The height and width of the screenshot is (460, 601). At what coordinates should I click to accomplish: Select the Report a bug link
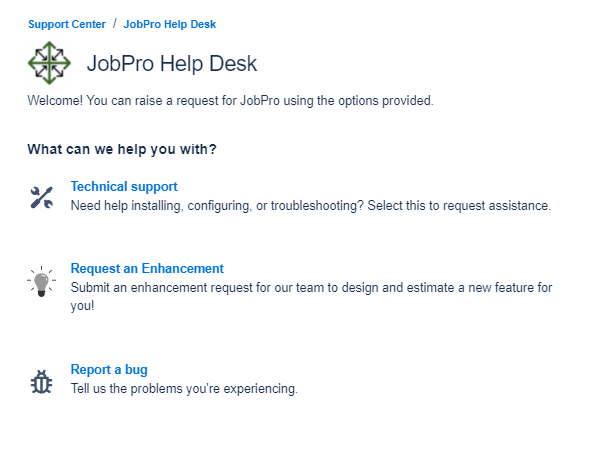[109, 370]
